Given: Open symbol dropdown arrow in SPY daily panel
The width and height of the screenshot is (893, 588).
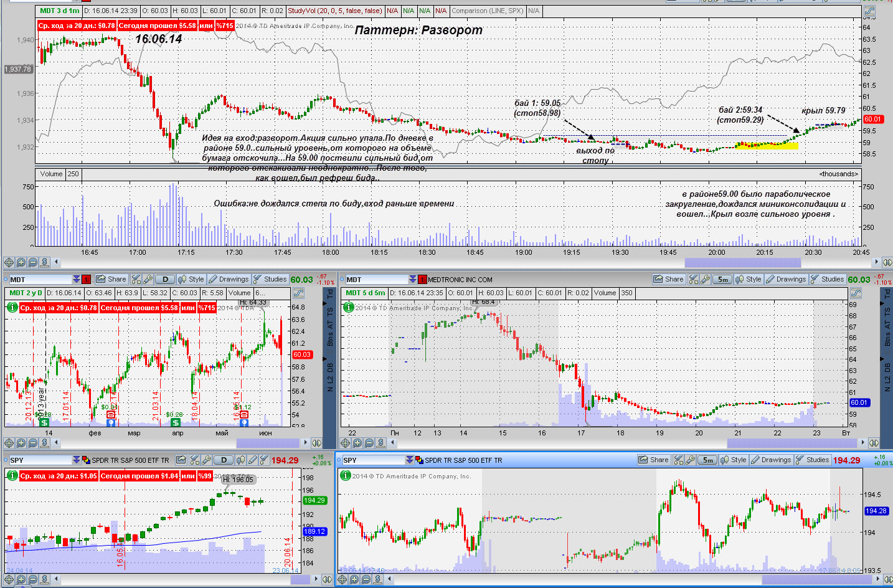Looking at the screenshot, I should [77, 460].
